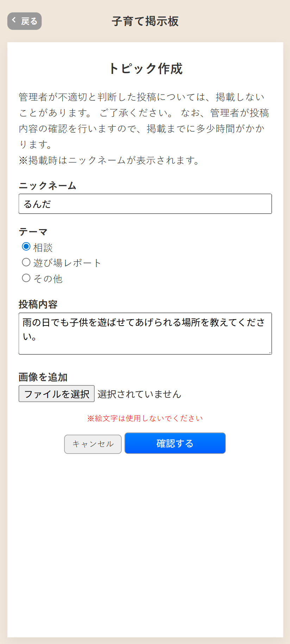Screen dimensions: 290x644
Task: Click the red 絵文字 warning note
Action: coord(145,418)
